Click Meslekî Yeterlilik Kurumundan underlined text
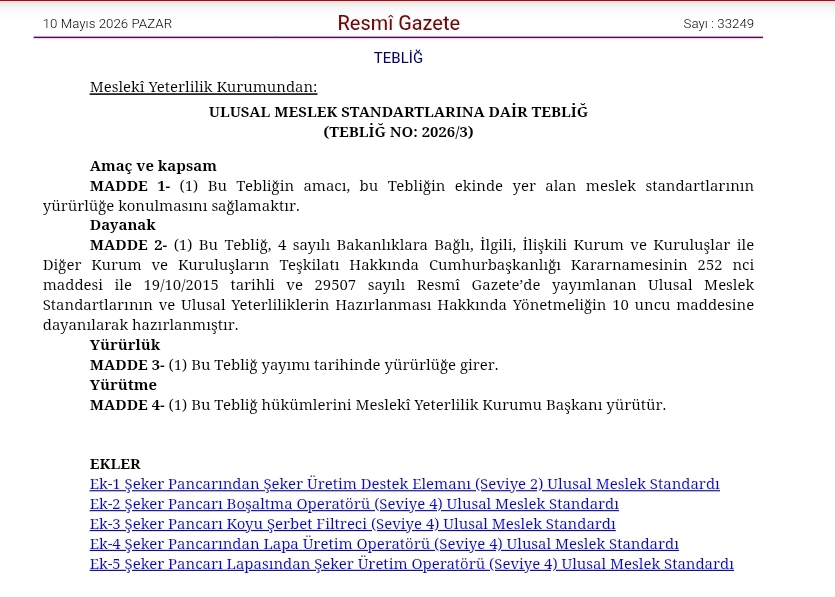 (x=203, y=87)
